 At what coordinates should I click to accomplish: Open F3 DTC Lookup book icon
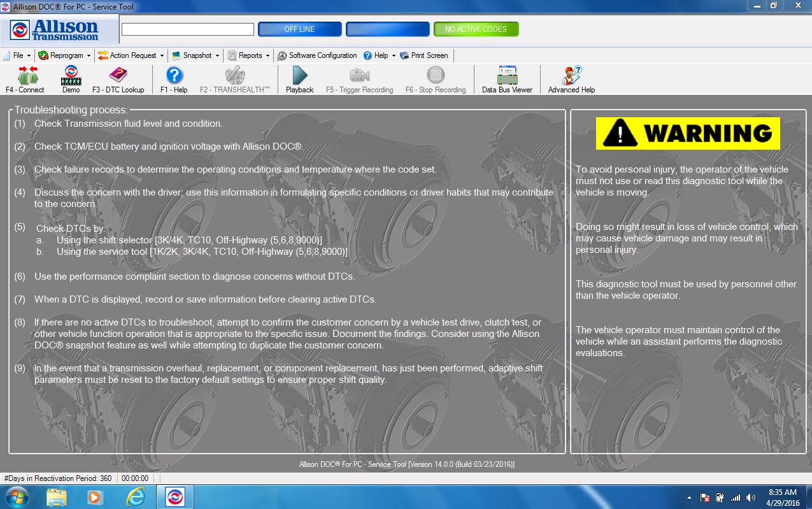[x=118, y=75]
